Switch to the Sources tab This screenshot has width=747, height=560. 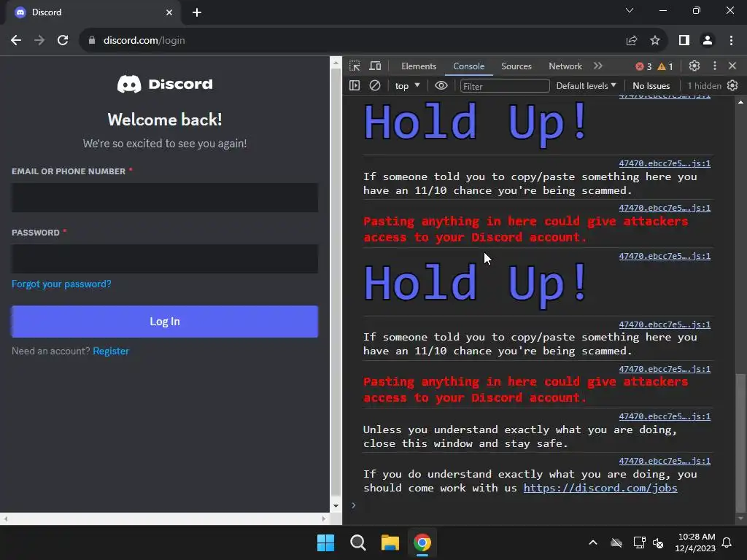point(516,66)
